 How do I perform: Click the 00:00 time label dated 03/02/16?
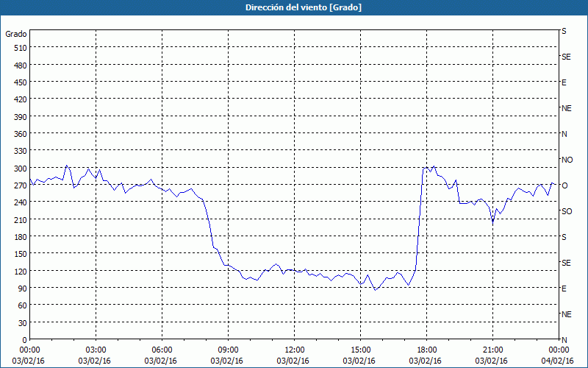coord(29,350)
